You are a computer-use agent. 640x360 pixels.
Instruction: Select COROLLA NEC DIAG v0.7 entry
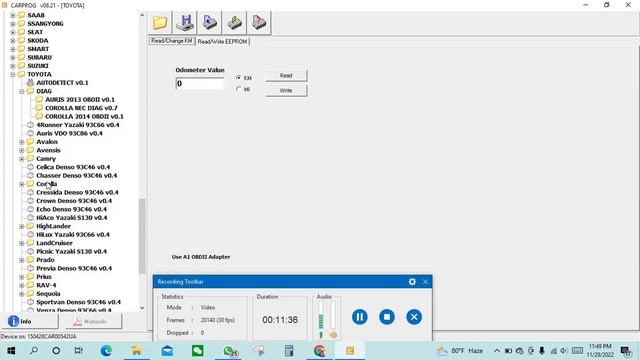click(81, 108)
